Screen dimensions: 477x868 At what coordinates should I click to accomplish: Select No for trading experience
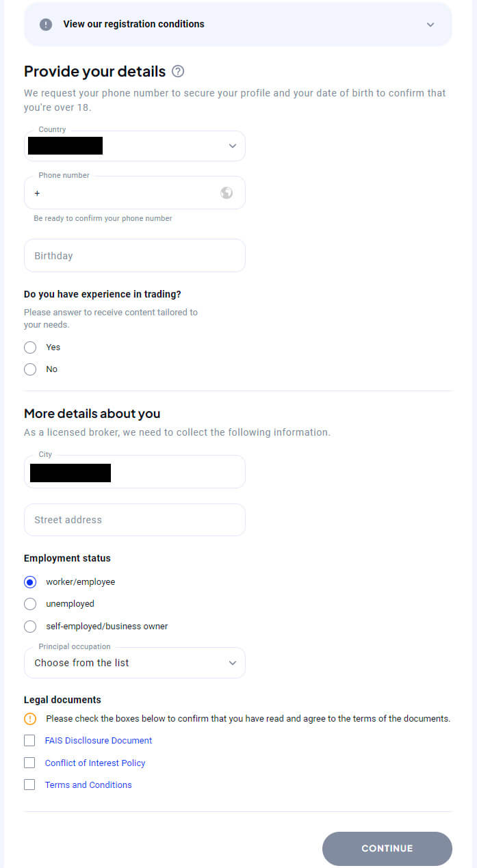coord(30,369)
